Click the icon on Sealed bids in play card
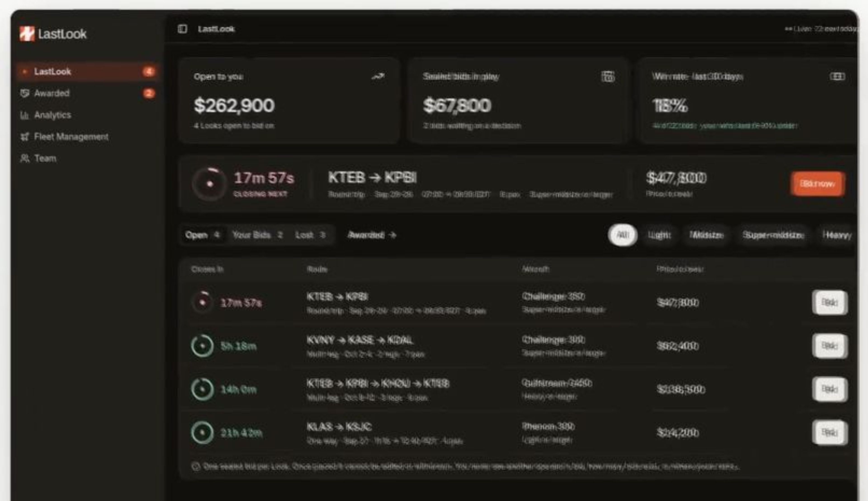Viewport: 868px width, 501px height. pos(608,76)
